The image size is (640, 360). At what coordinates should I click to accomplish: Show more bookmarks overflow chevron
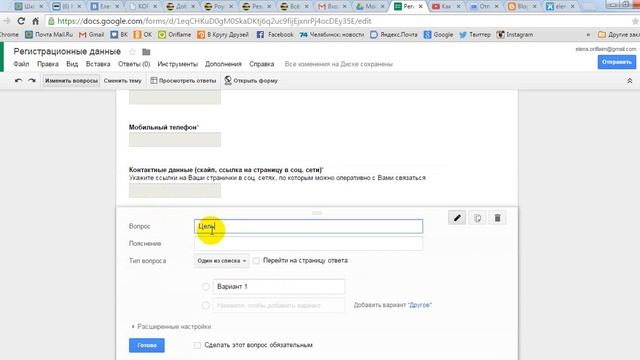588,35
